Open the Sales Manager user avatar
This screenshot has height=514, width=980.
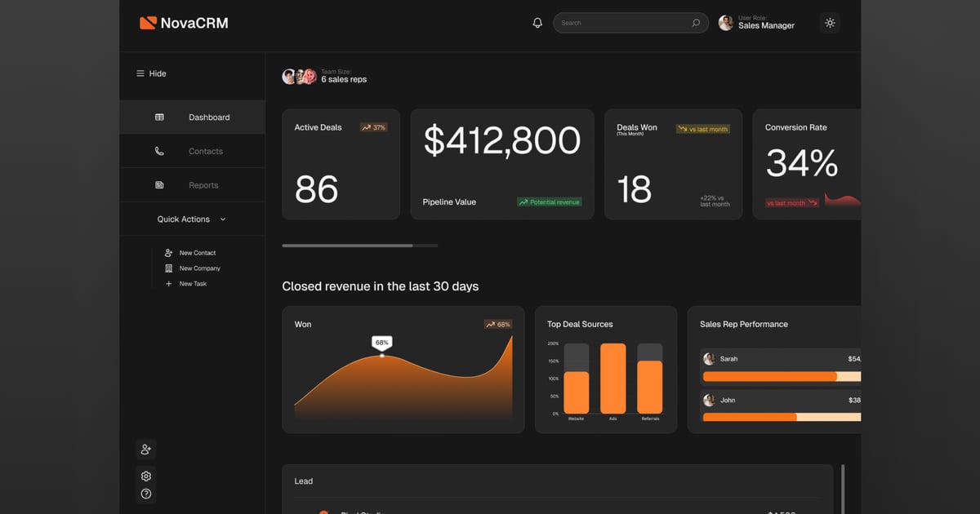click(725, 23)
